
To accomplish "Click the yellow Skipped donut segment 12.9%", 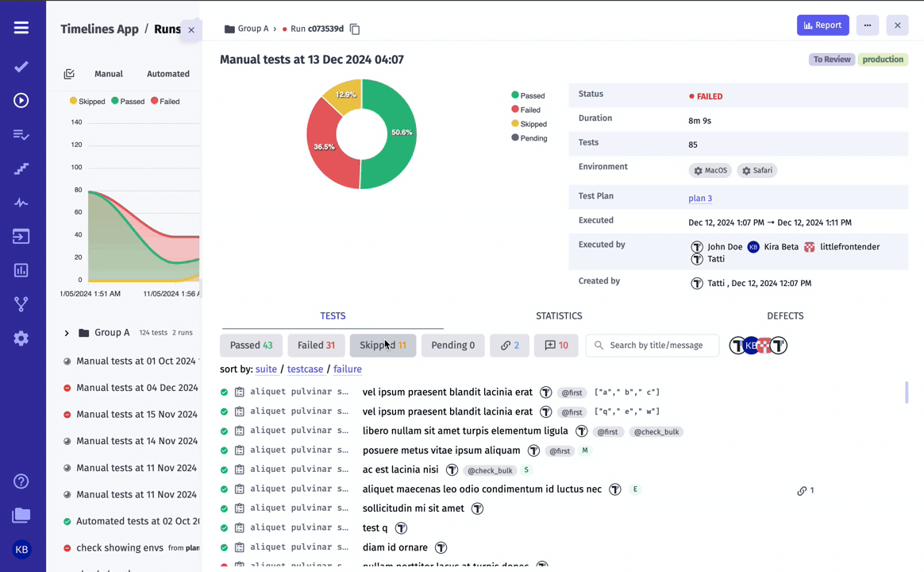I will pyautogui.click(x=346, y=95).
